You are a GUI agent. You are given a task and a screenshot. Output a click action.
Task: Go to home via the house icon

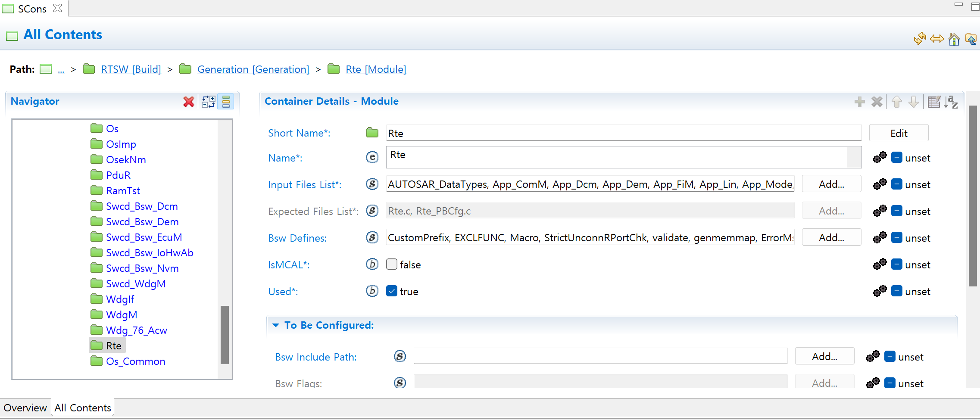(x=954, y=39)
